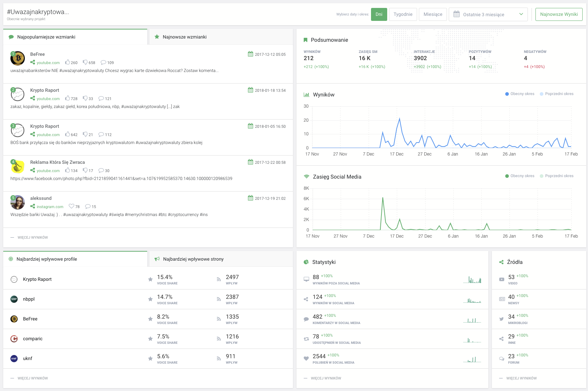Click the thumbs-up icon on the BeFree mention
588x391 pixels.
pyautogui.click(x=67, y=62)
